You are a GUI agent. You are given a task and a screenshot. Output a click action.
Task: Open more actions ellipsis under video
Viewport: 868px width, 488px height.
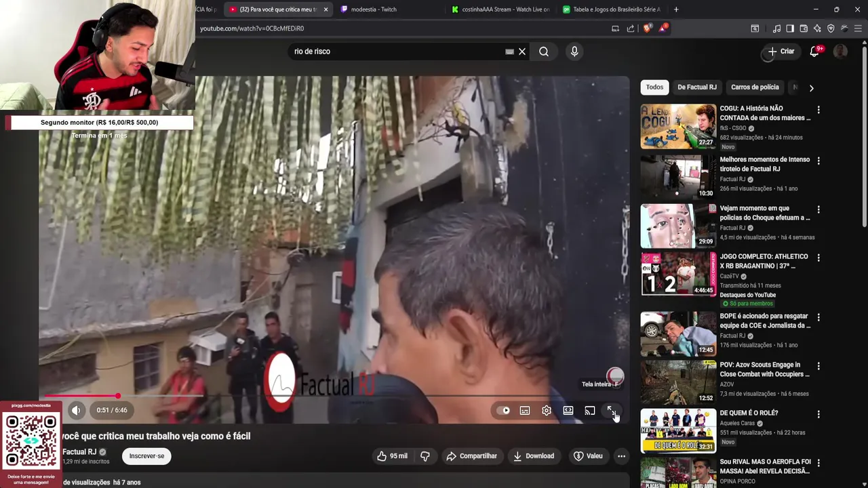621,456
